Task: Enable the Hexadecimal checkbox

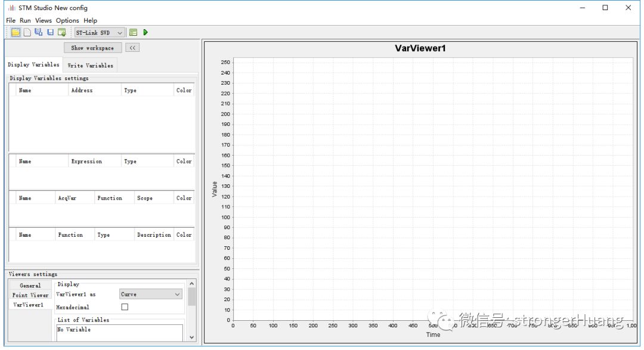Action: pyautogui.click(x=125, y=307)
